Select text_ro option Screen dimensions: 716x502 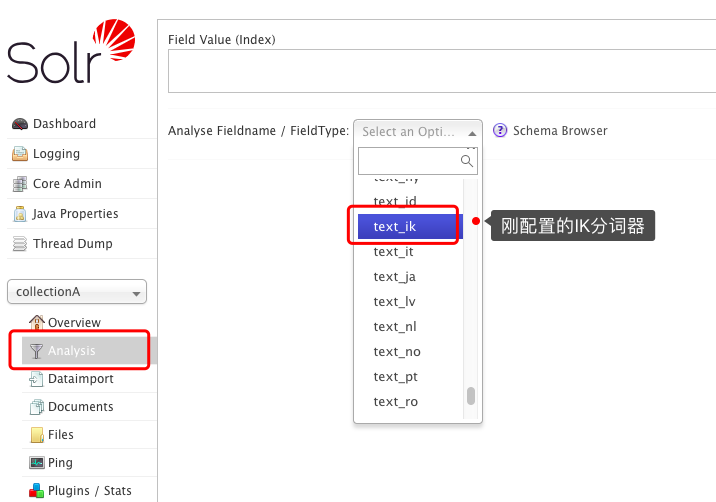410,402
